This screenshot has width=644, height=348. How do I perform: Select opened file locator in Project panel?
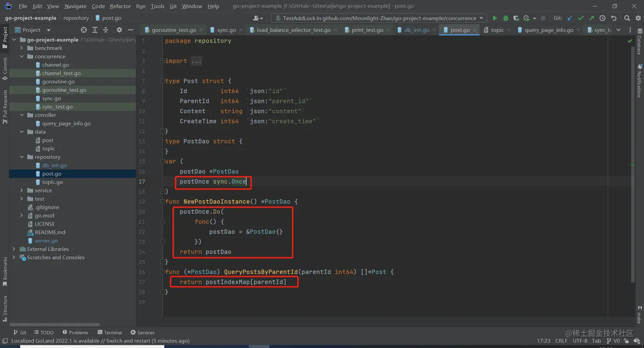click(x=84, y=30)
